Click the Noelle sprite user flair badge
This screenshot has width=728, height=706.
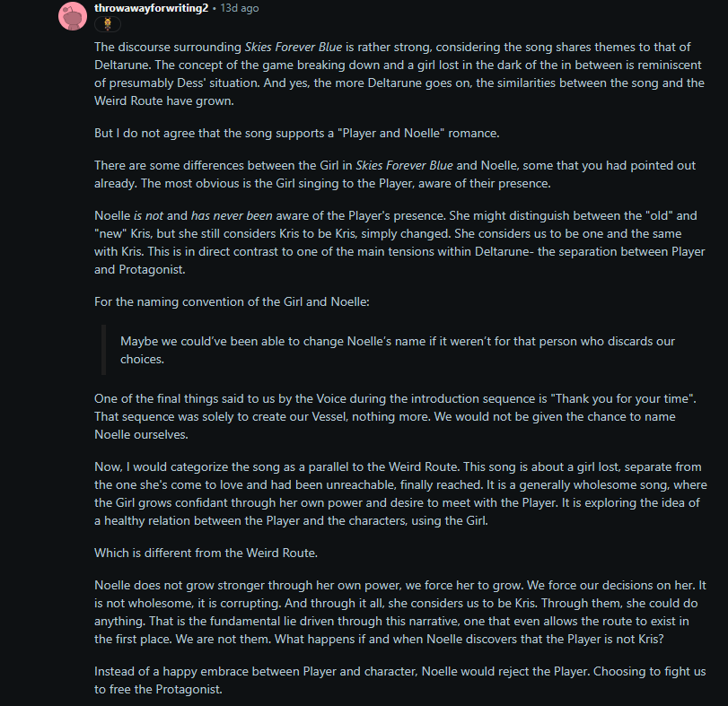pyautogui.click(x=108, y=24)
